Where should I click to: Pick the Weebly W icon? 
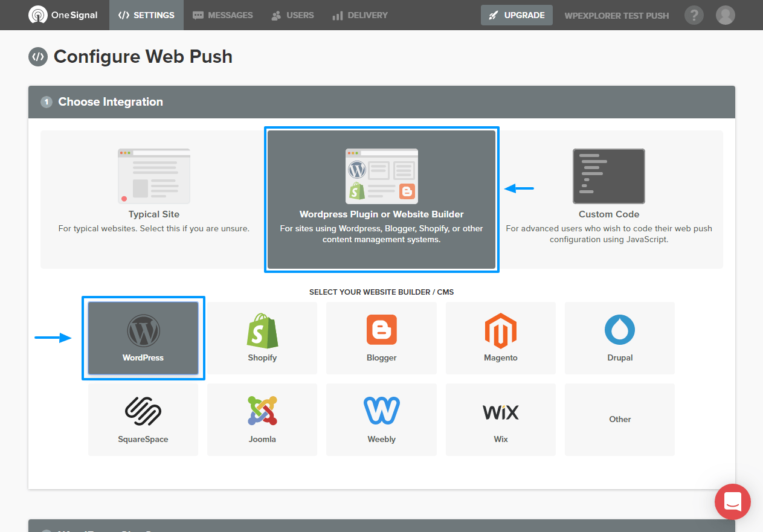[382, 412]
